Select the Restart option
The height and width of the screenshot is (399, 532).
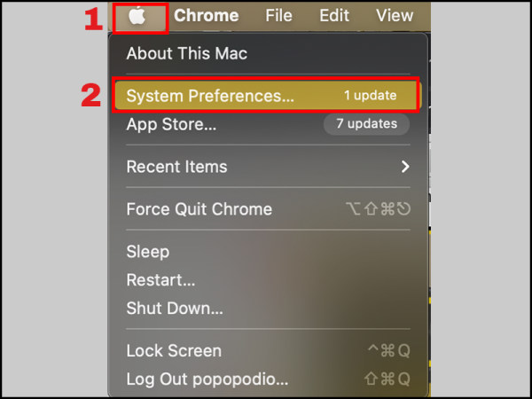[160, 280]
